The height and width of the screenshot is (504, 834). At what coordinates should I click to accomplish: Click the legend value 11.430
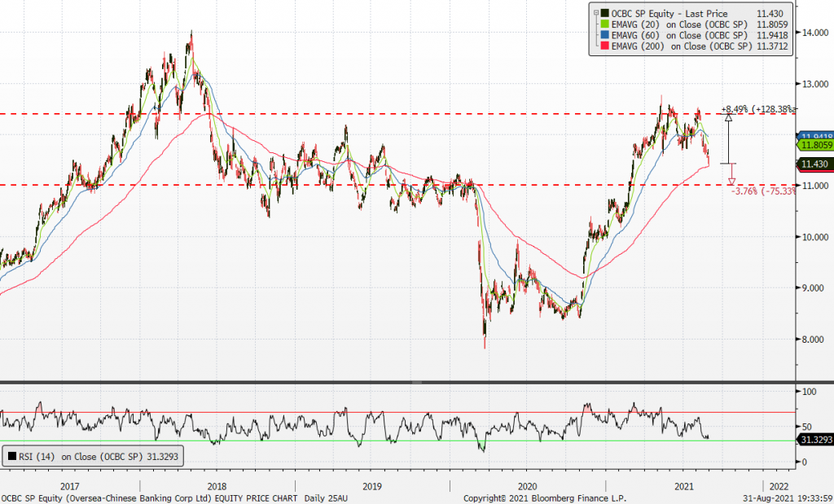pos(769,14)
